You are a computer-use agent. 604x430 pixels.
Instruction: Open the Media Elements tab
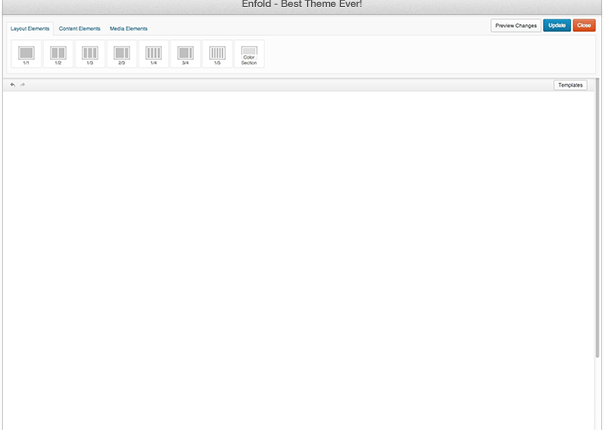pyautogui.click(x=129, y=28)
